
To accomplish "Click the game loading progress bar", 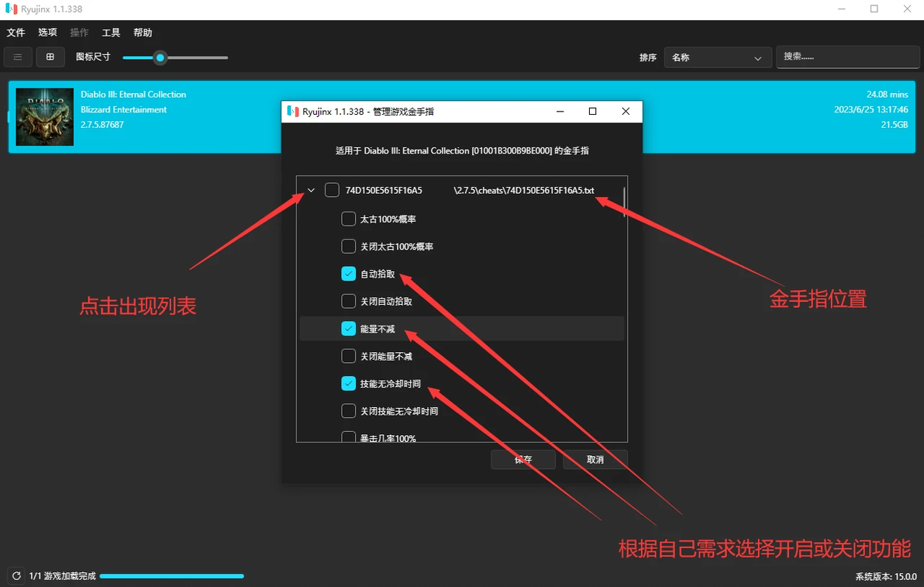I will click(x=171, y=576).
